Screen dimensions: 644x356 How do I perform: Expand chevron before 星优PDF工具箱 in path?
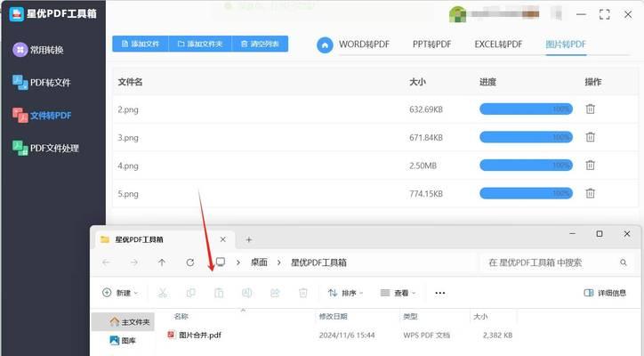click(x=279, y=263)
